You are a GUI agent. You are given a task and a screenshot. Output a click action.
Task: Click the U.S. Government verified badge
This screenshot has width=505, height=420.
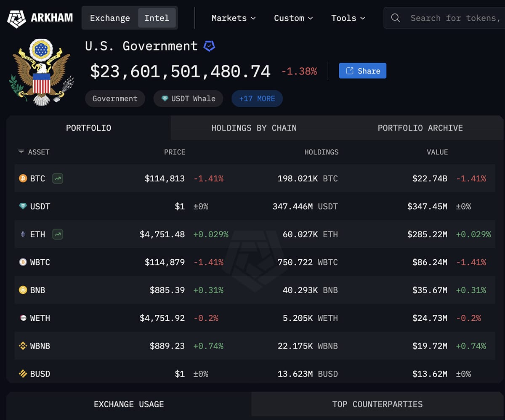point(209,46)
